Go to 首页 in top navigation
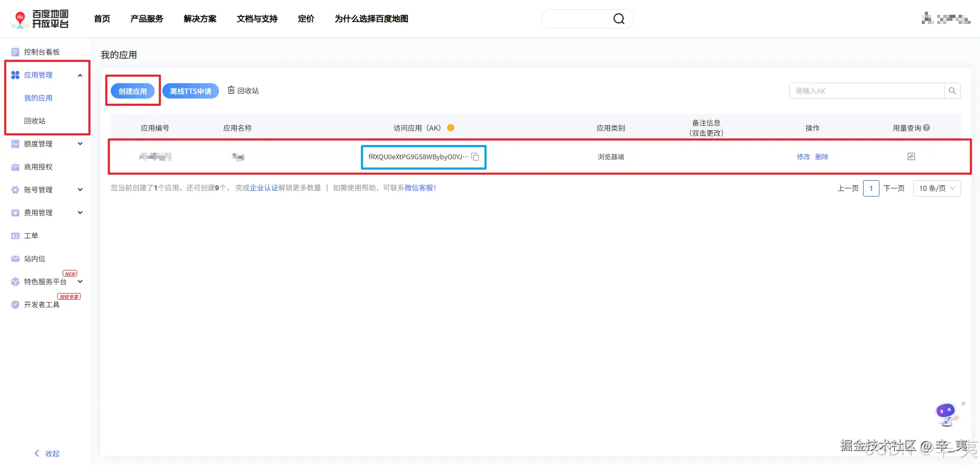Viewport: 980px width, 465px height. tap(102, 19)
